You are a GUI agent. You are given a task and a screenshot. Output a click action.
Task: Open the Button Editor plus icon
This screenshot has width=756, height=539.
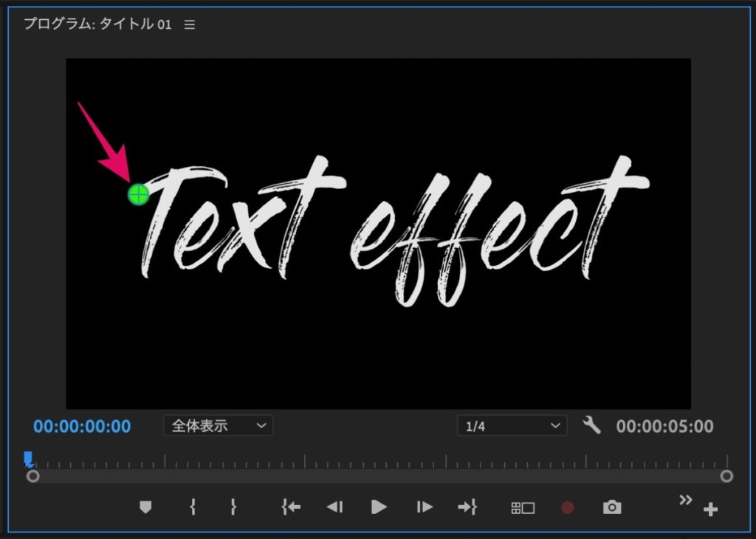pyautogui.click(x=711, y=509)
